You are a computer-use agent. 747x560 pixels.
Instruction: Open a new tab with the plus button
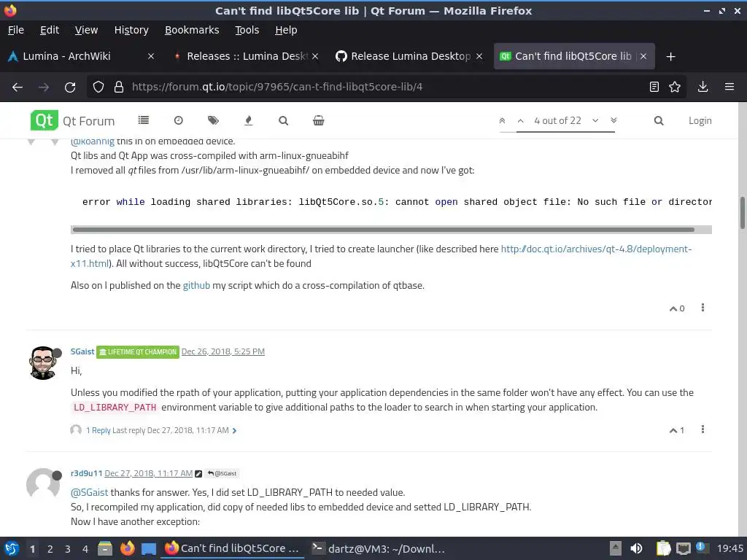point(671,57)
